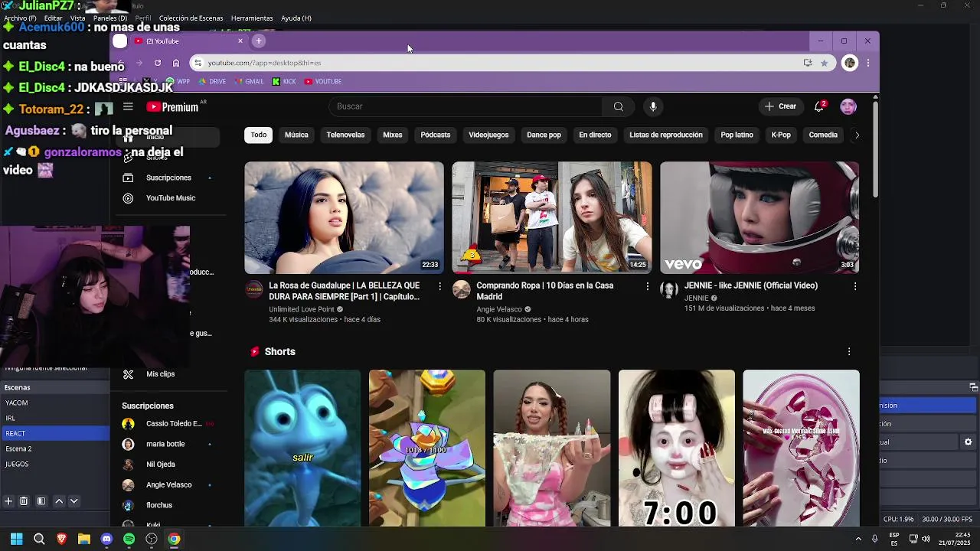Select the Todo filter chip
This screenshot has height=551, width=980.
coord(259,135)
